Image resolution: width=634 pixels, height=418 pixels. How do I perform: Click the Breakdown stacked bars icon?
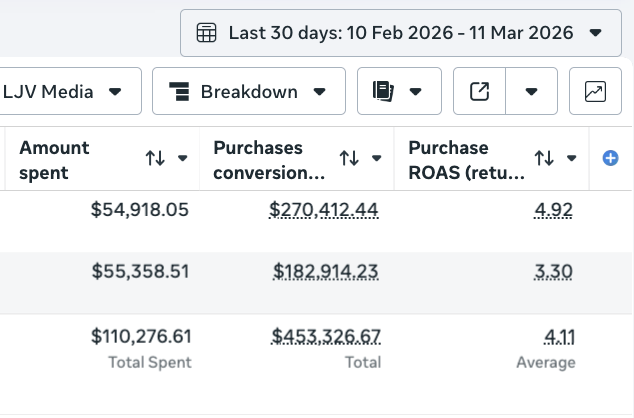[180, 92]
